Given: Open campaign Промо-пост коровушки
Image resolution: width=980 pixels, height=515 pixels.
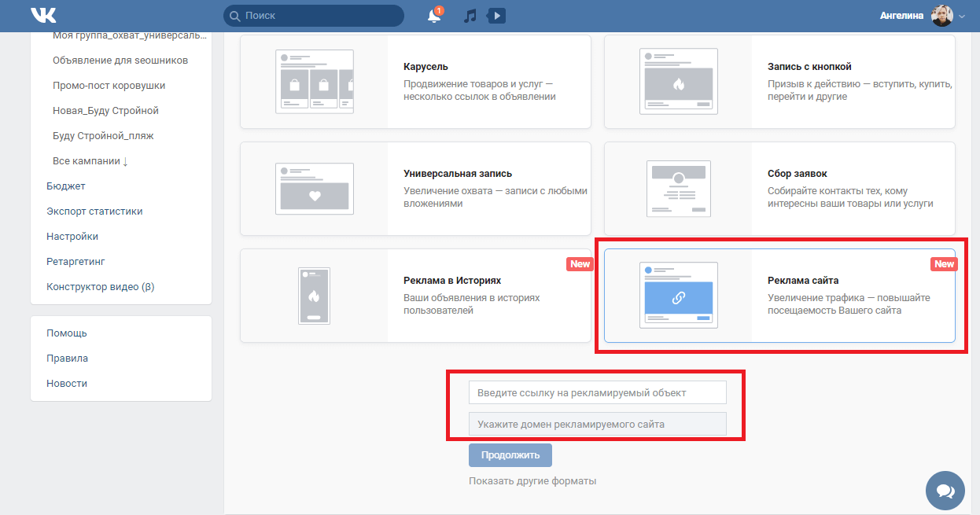Looking at the screenshot, I should pyautogui.click(x=109, y=86).
